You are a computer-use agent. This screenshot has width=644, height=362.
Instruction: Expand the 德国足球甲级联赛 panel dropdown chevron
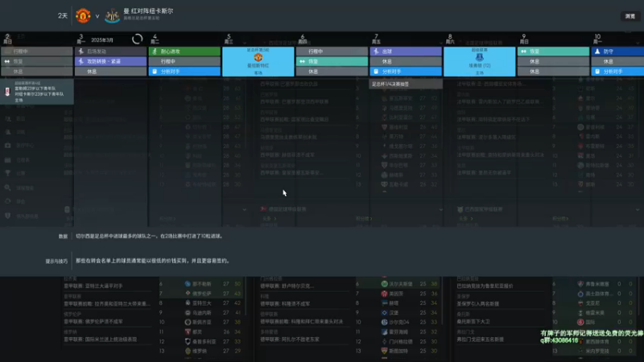[440, 209]
